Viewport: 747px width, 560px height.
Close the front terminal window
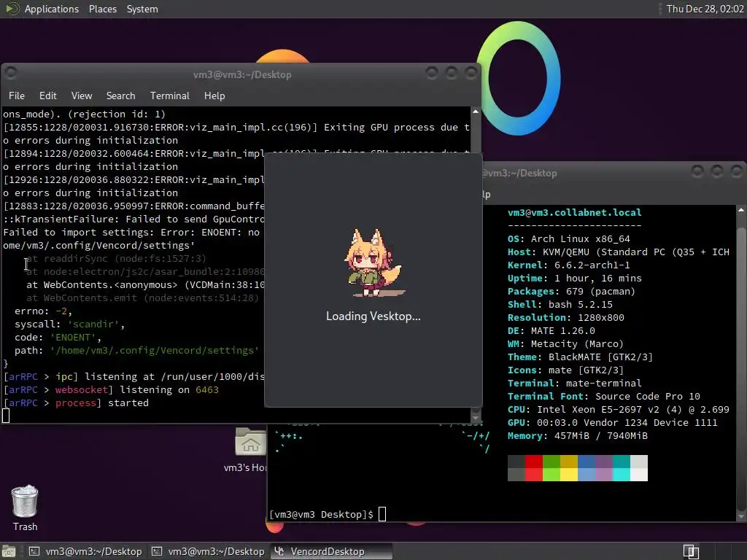(x=471, y=72)
